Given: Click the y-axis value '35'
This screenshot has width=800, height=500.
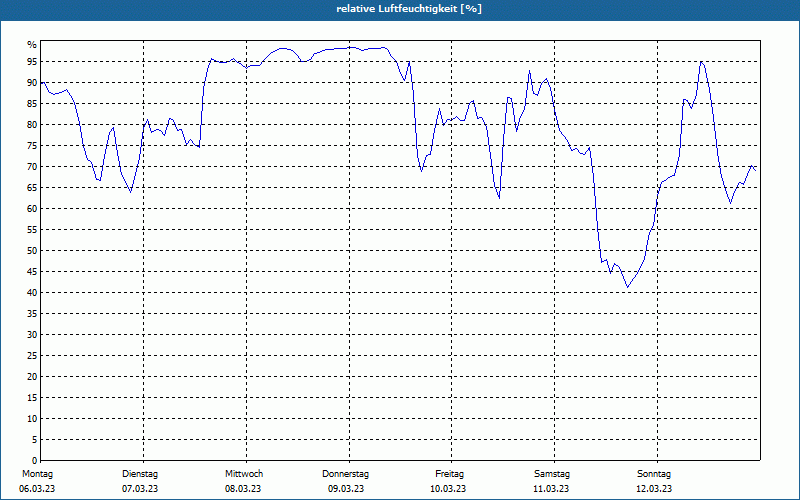Looking at the screenshot, I should 32,314.
